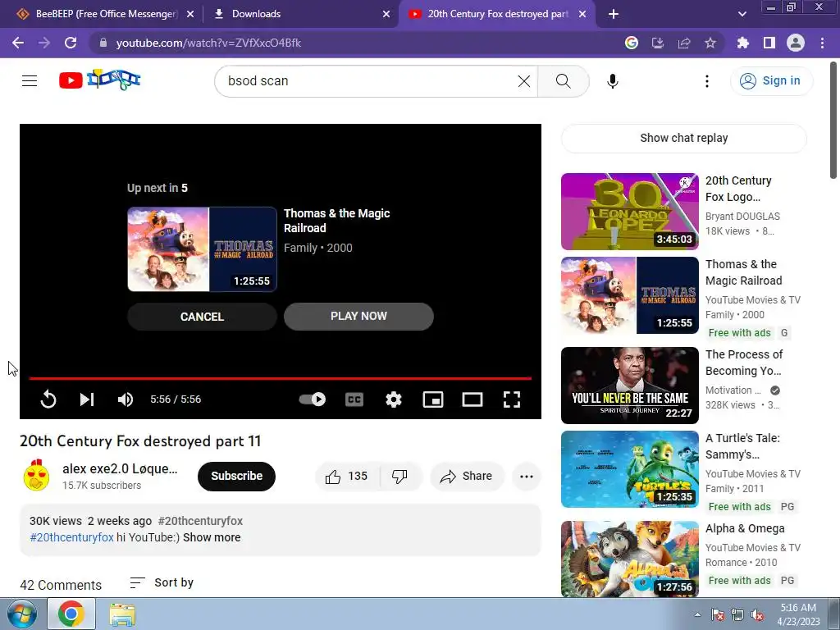The image size is (840, 630).
Task: Open A Turtle's Tale sidebar thumbnail
Action: tap(629, 469)
